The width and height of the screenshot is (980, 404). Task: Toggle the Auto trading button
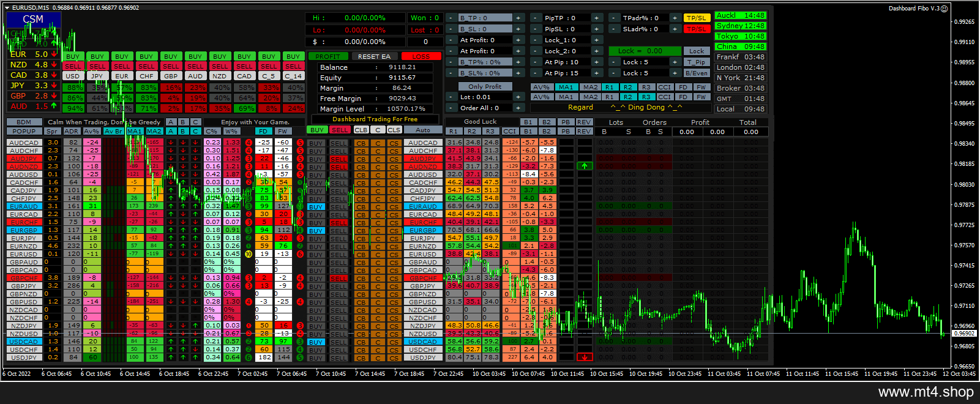(423, 130)
